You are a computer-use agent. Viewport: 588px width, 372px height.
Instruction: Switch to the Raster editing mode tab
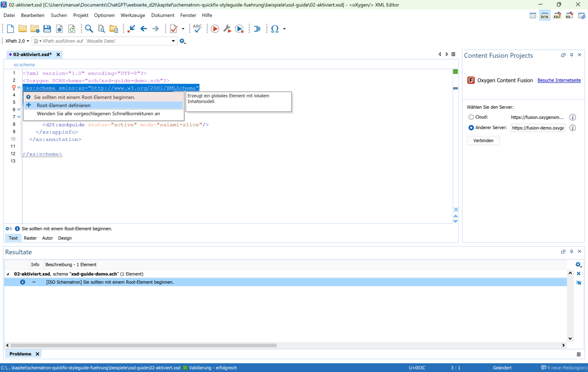point(30,238)
